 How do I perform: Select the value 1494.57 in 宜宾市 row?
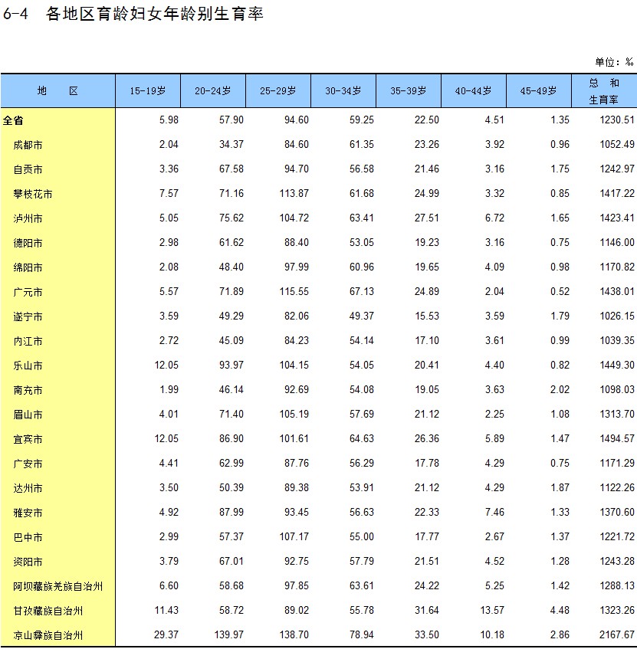[617, 438]
